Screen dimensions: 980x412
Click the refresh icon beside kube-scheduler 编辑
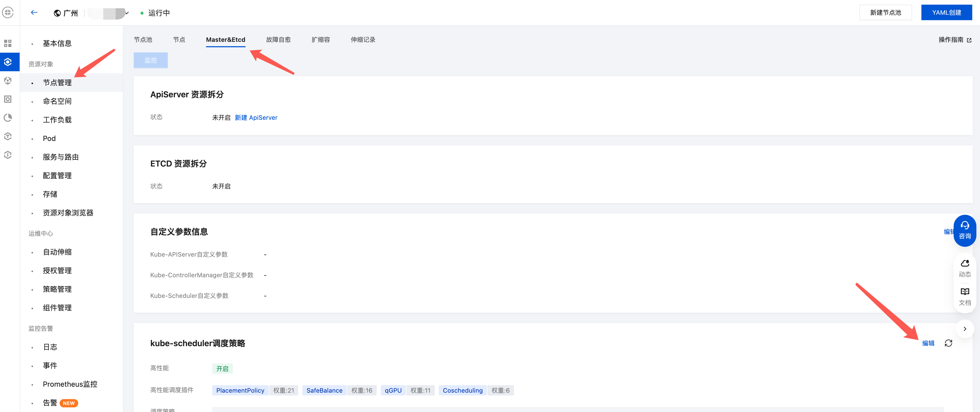coord(948,343)
